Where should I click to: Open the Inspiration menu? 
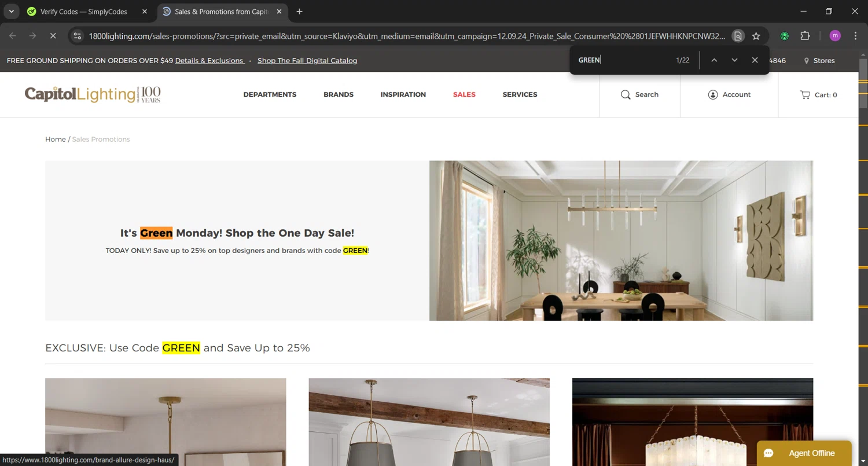pyautogui.click(x=403, y=94)
